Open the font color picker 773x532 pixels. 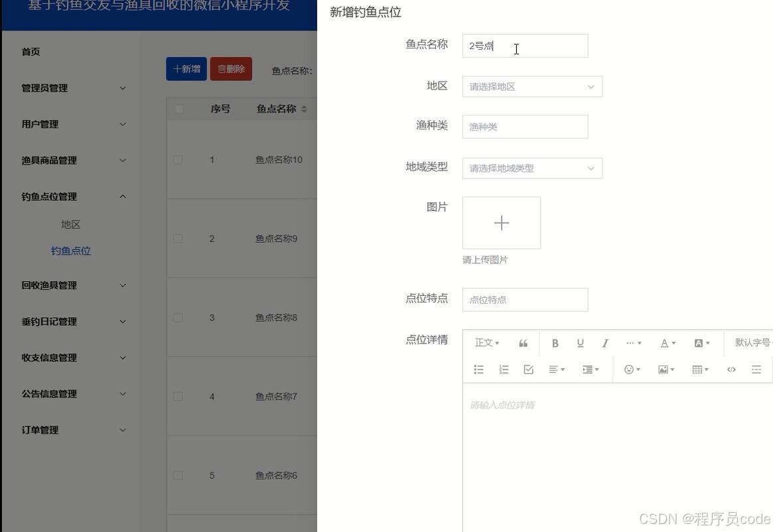click(668, 343)
